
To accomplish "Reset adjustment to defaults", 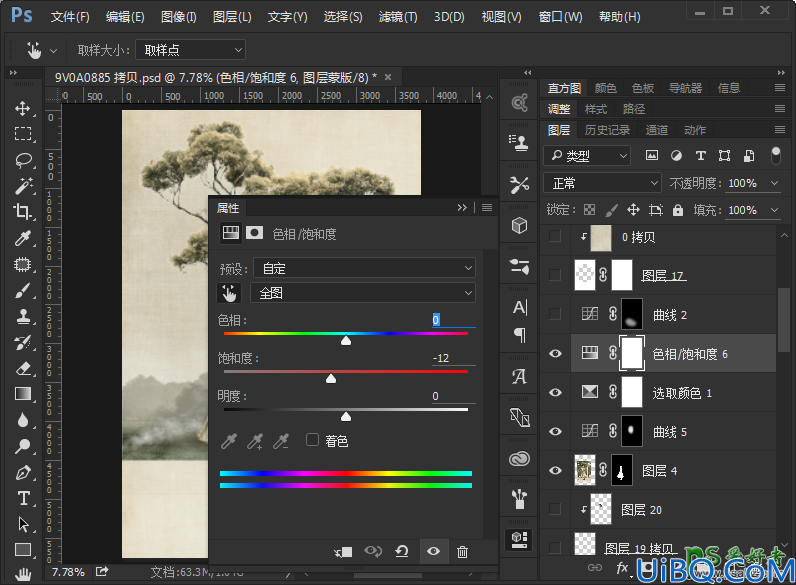I will point(402,551).
